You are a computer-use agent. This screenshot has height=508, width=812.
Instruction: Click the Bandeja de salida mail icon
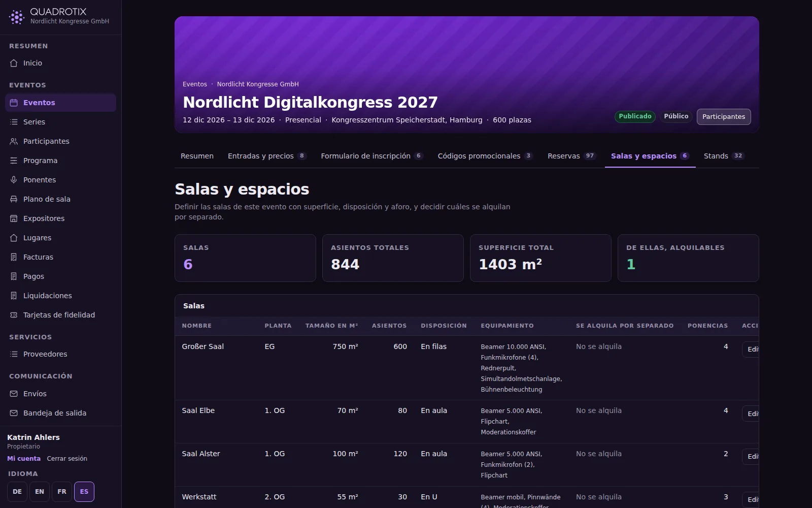click(x=14, y=413)
